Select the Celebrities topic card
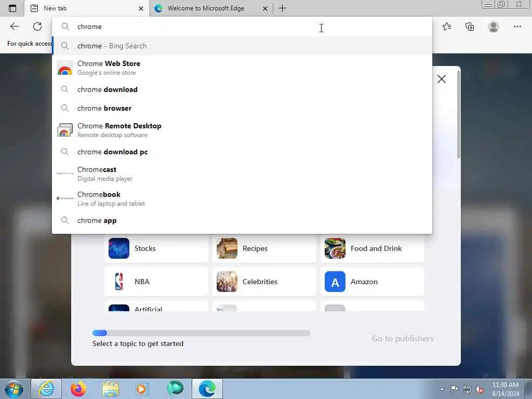 point(264,282)
